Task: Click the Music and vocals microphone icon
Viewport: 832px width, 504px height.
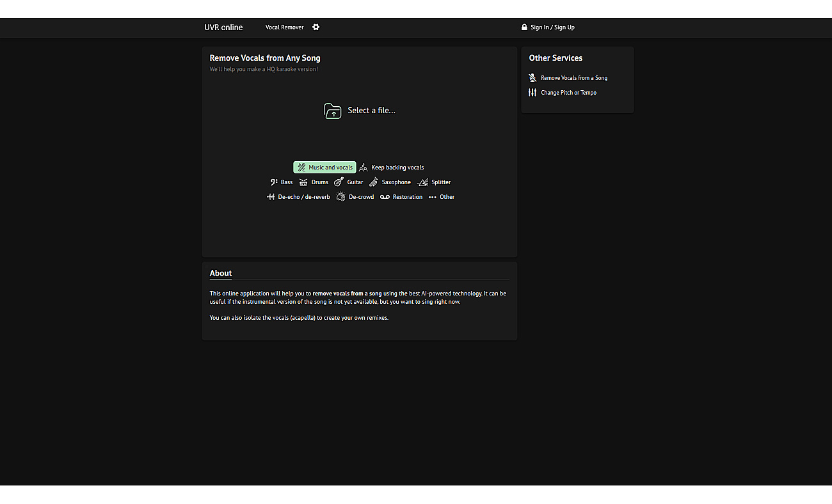Action: [x=301, y=168]
